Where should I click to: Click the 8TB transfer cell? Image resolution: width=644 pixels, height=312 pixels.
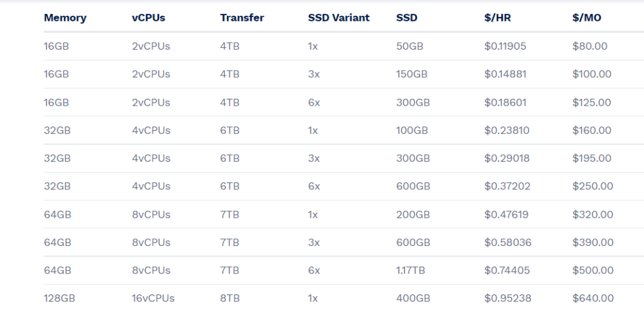[x=230, y=298]
